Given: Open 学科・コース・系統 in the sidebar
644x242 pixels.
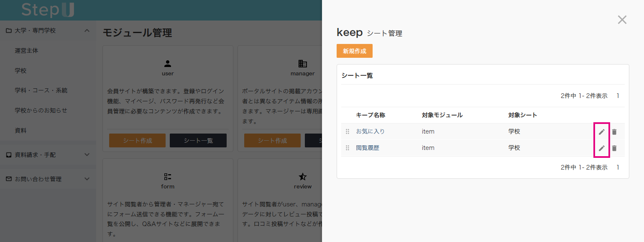Looking at the screenshot, I should click(41, 90).
